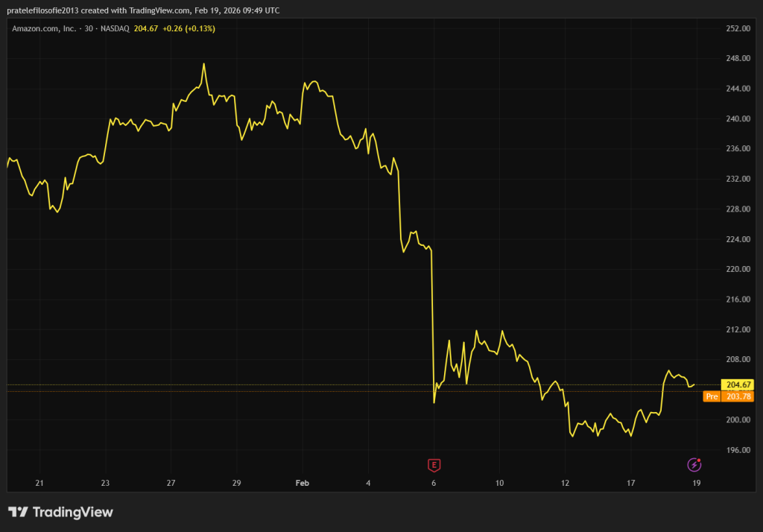Click the 252.00 level on price axis
Viewport: 763px width, 532px height.
click(736, 28)
